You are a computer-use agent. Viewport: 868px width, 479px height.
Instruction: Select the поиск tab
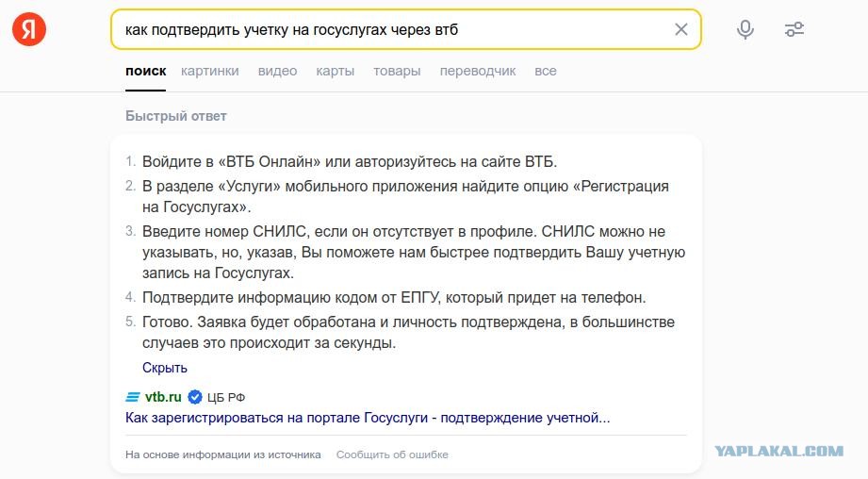(x=145, y=72)
